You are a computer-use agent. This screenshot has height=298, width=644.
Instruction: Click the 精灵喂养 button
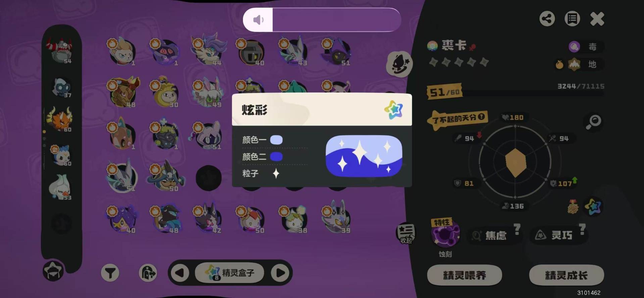coord(464,275)
